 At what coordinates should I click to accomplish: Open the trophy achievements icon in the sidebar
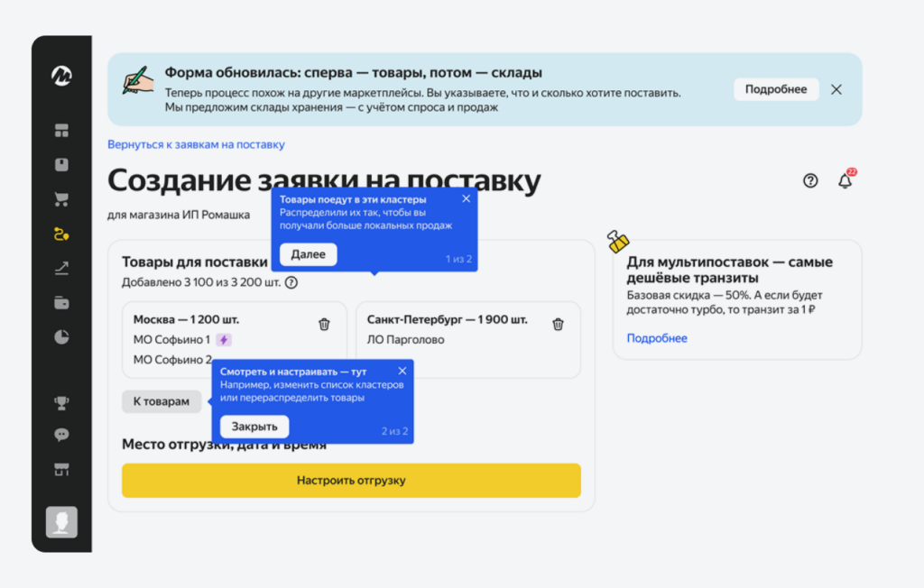click(61, 402)
